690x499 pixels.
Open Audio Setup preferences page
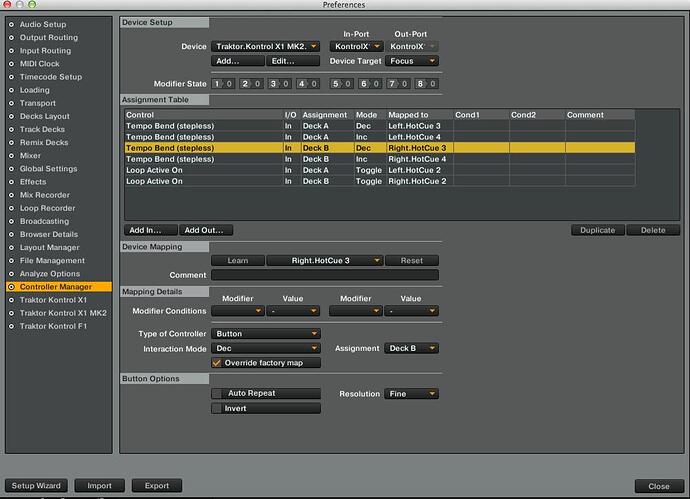43,24
